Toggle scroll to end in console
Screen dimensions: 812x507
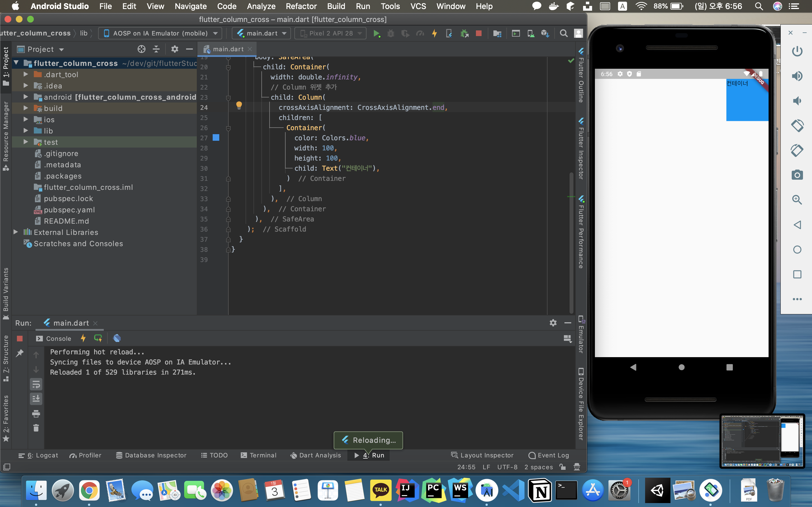click(36, 399)
